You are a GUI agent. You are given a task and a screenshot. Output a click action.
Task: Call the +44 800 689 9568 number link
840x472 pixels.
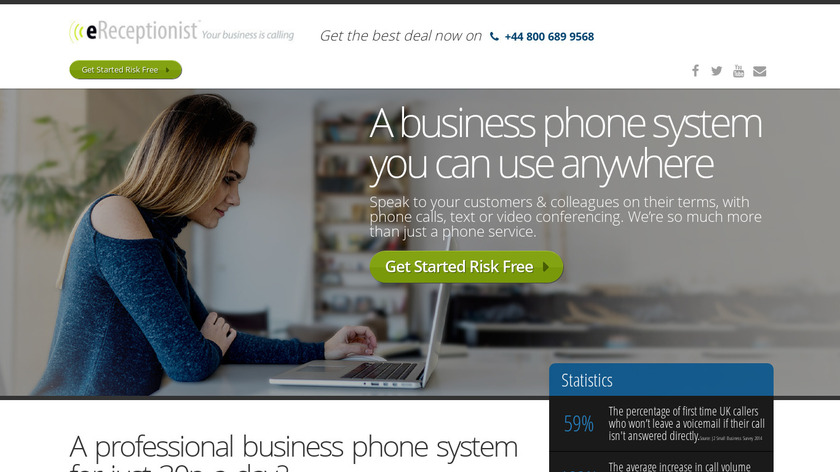[x=549, y=36]
